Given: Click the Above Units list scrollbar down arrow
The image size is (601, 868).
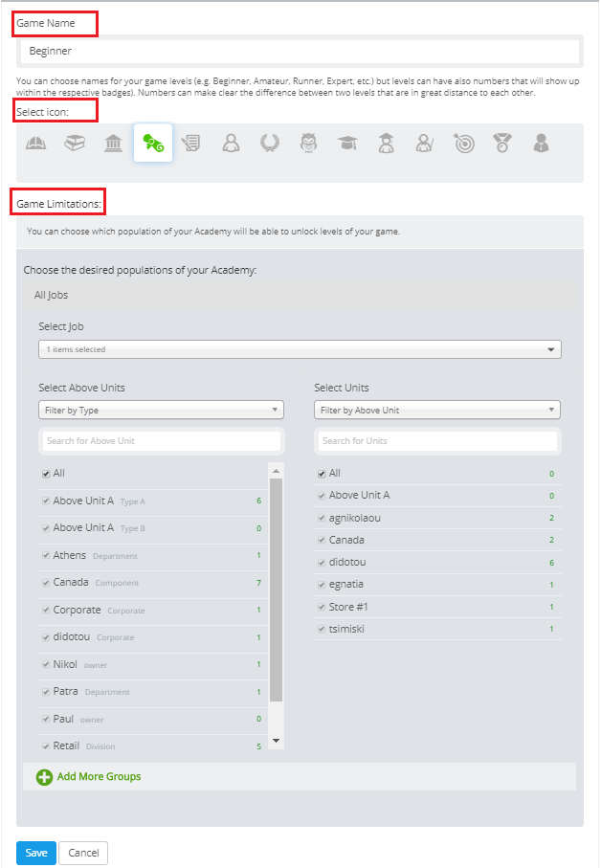Looking at the screenshot, I should (277, 741).
